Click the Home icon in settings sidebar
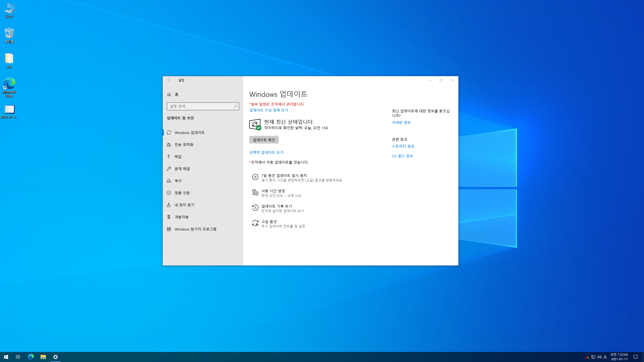Viewport: 644px width, 362px height. pyautogui.click(x=169, y=94)
